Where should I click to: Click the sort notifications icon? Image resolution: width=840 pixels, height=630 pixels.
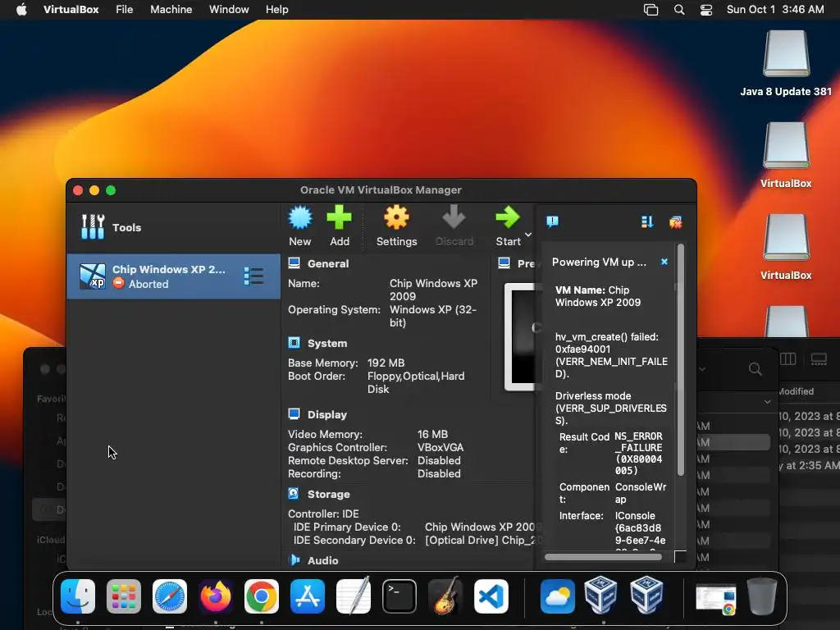[647, 221]
